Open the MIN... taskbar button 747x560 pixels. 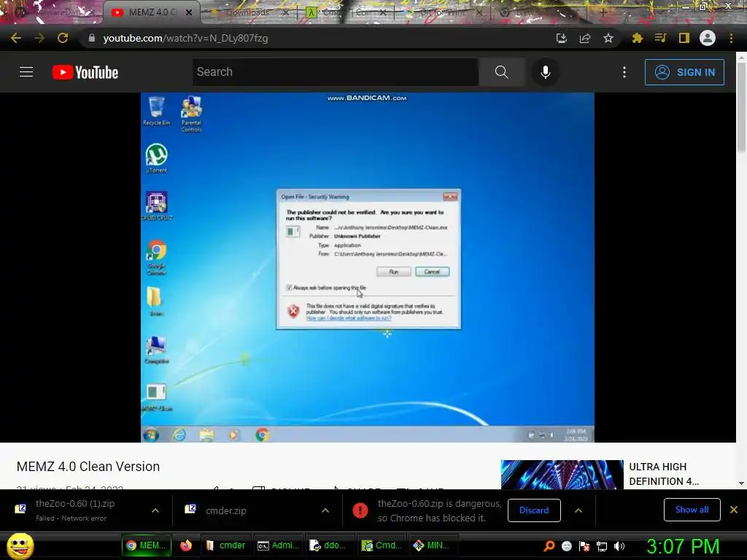(x=433, y=545)
